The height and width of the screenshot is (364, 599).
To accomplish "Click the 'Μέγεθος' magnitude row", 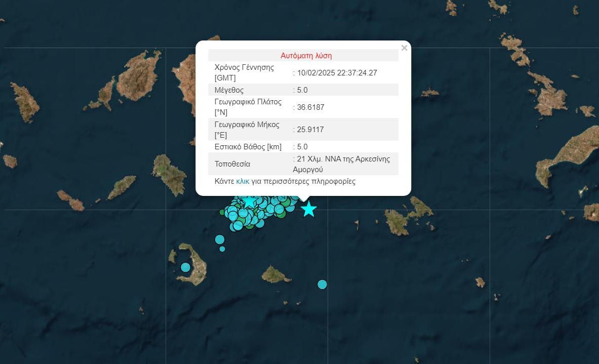I will pos(229,90).
